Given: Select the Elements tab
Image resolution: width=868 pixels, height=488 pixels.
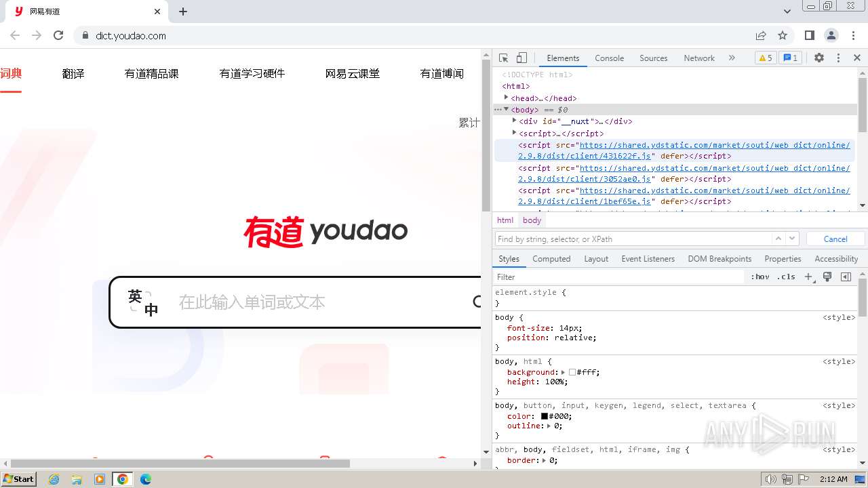Looking at the screenshot, I should point(563,58).
